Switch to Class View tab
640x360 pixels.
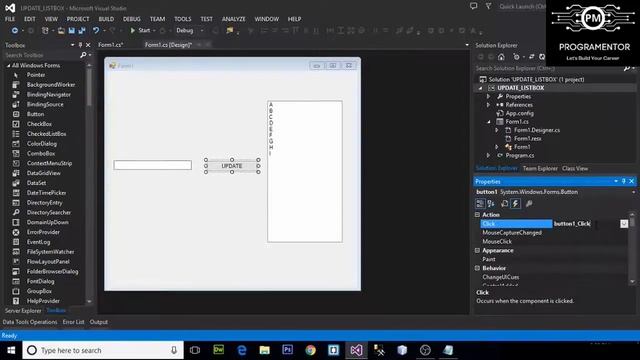tap(575, 168)
